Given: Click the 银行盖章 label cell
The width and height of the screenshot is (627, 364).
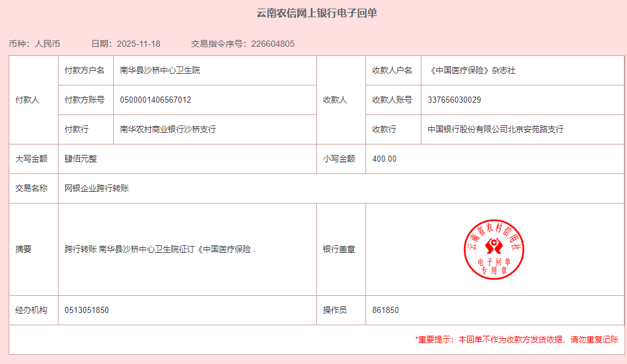Looking at the screenshot, I should click(339, 250).
